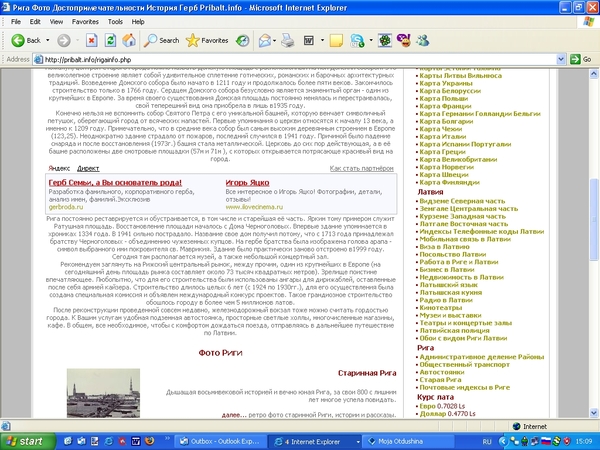Open 'Музеи и выставки' sidebar link
The image size is (600, 450).
pyautogui.click(x=450, y=315)
